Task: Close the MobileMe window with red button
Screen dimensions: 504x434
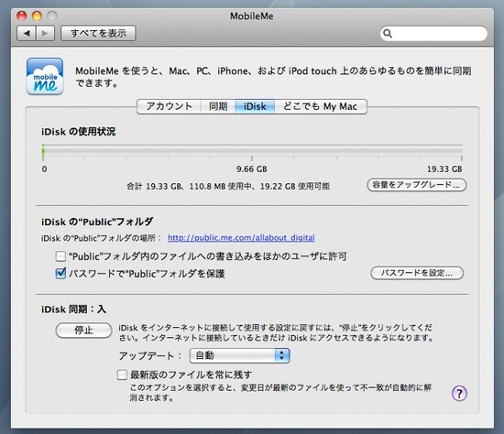Action: click(x=21, y=16)
